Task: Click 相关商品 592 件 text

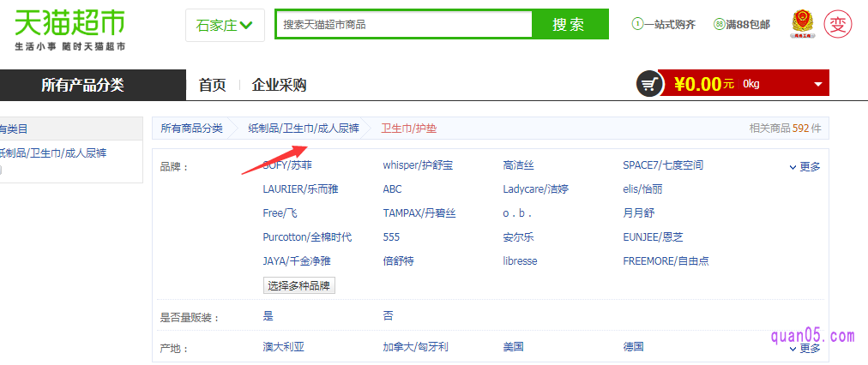Action: 785,129
